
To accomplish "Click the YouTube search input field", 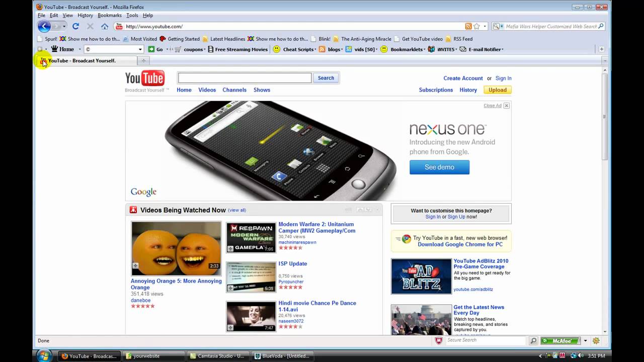I will [x=245, y=78].
